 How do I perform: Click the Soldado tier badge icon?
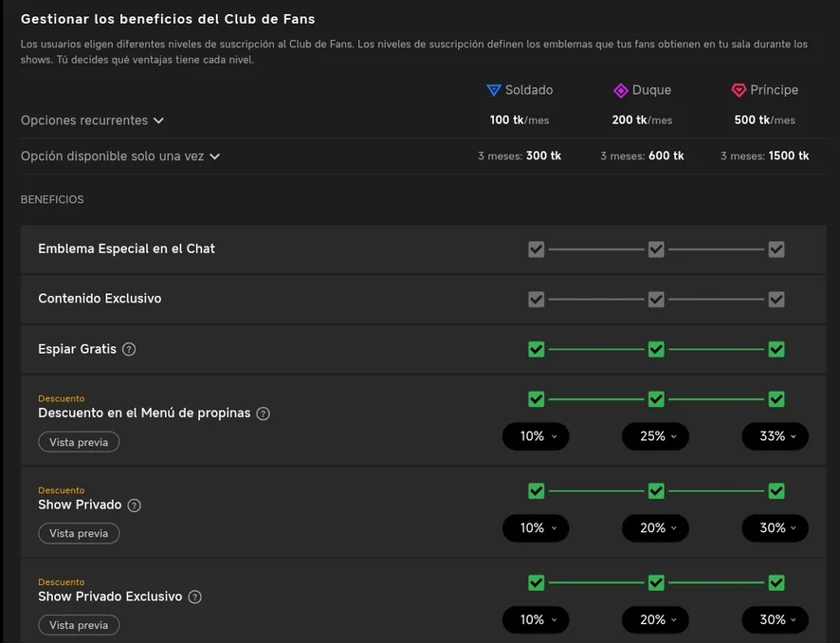(x=493, y=90)
